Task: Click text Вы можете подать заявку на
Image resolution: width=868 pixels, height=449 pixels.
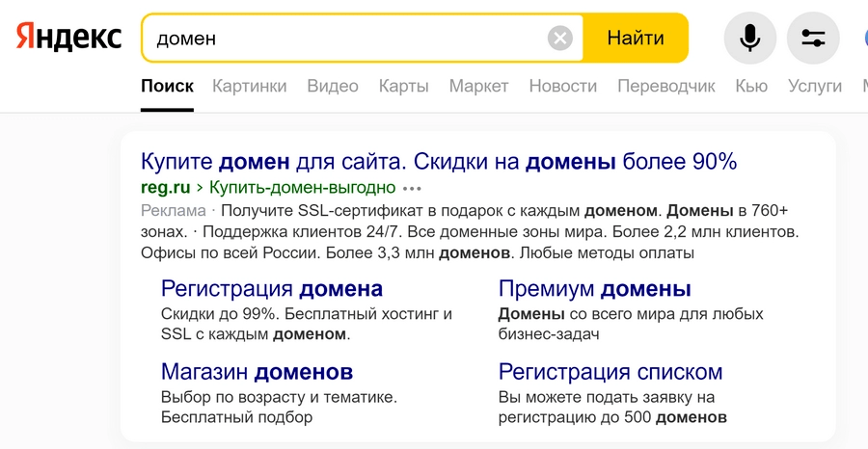Action: point(607,397)
